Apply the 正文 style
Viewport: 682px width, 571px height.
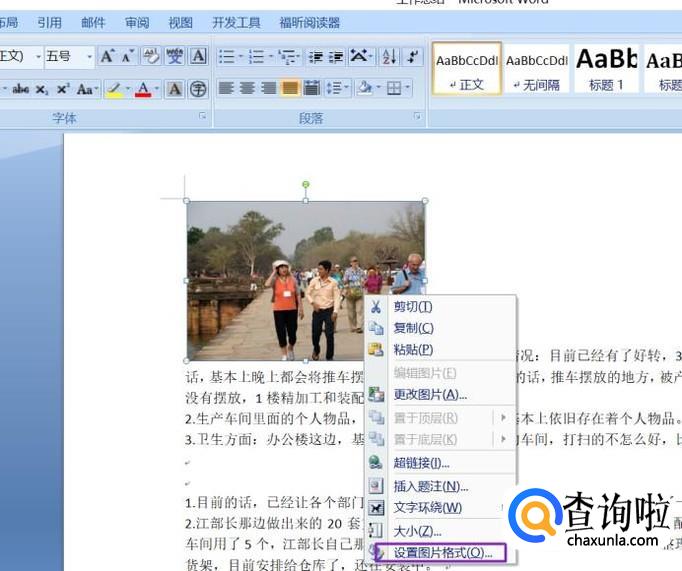pyautogui.click(x=467, y=69)
